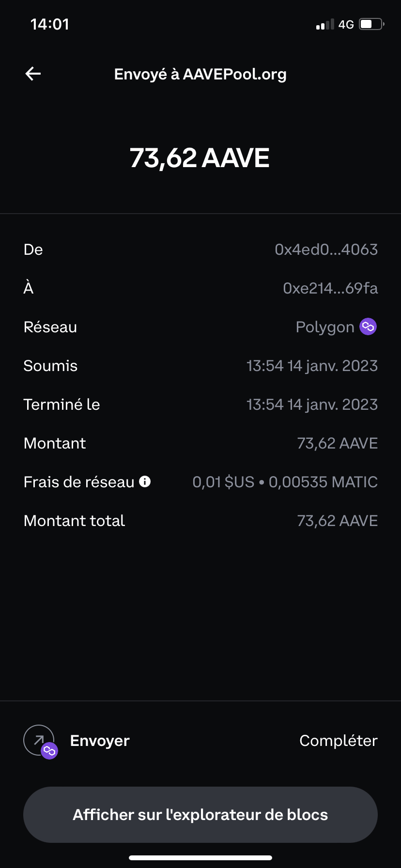Image resolution: width=401 pixels, height=868 pixels.
Task: Tap the 0,00535 MATIC fee value
Action: [x=323, y=482]
